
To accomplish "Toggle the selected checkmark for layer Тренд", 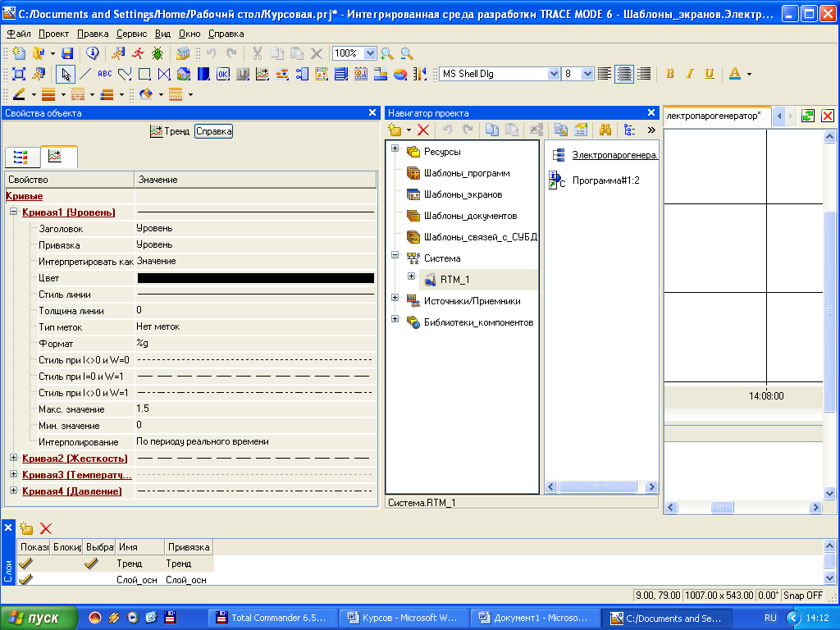I will coord(92,563).
